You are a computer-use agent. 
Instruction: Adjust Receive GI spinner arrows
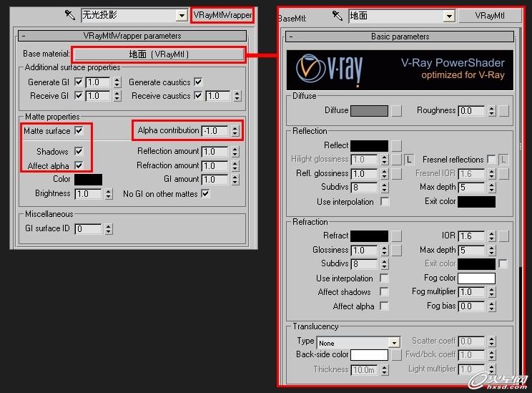tap(117, 96)
